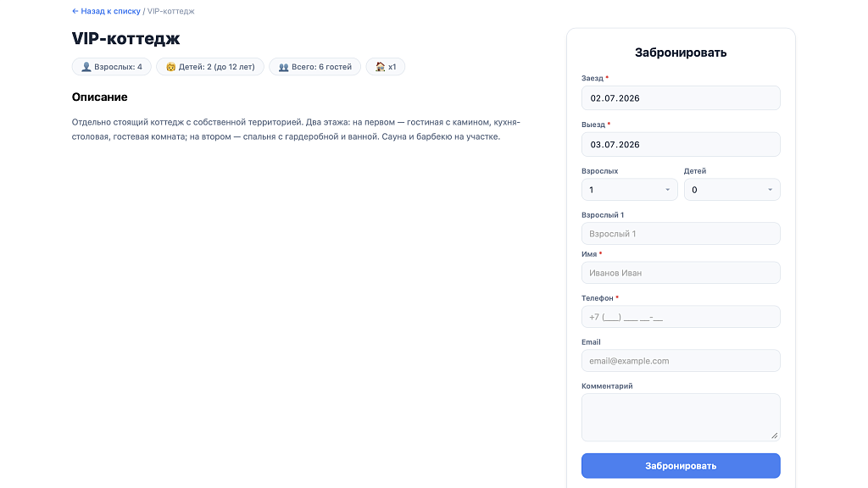Click the Email input field
This screenshot has height=488, width=868.
(x=681, y=361)
